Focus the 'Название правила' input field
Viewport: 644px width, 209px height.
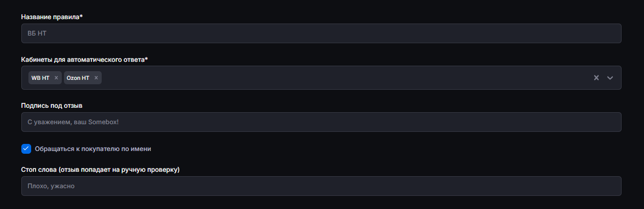(321, 33)
